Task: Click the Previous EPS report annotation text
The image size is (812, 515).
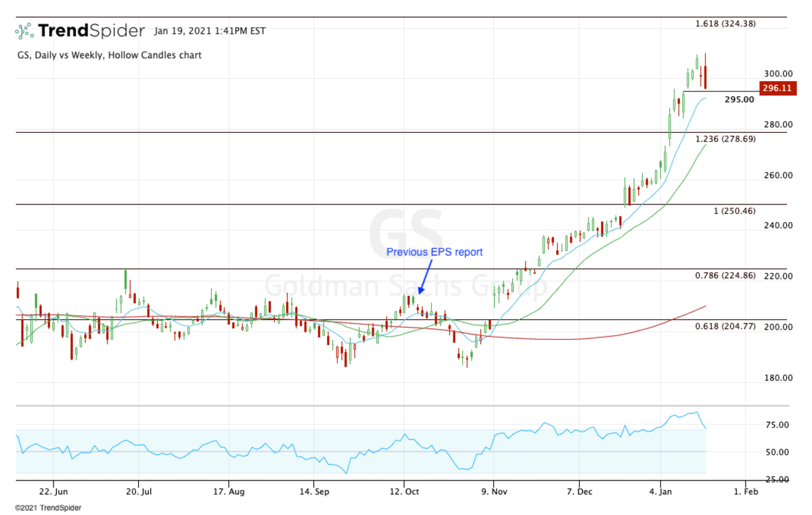Action: coord(434,252)
